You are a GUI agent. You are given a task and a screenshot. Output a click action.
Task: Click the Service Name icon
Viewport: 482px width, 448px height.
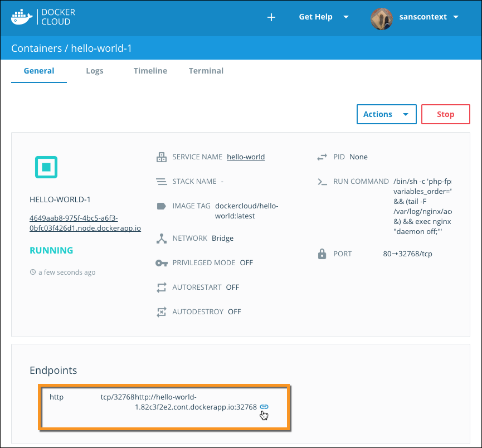point(162,157)
